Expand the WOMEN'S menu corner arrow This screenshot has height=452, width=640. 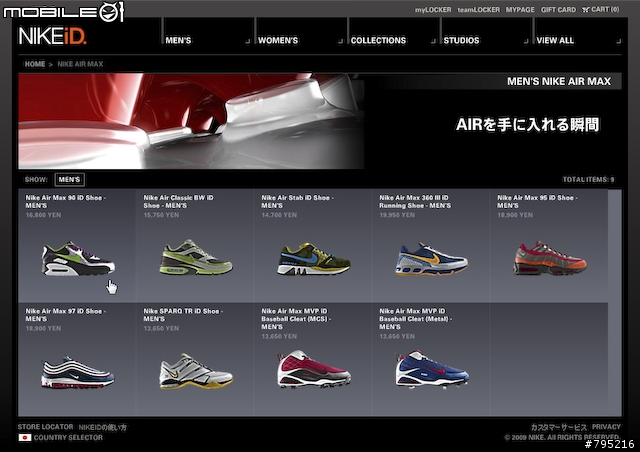point(340,41)
